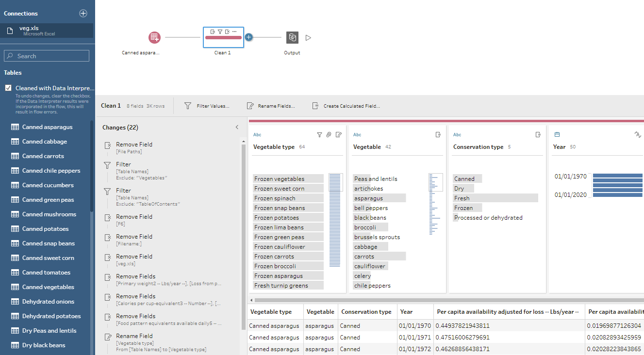644x355 pixels.
Task: Run the flow with the play icon
Action: pos(308,37)
